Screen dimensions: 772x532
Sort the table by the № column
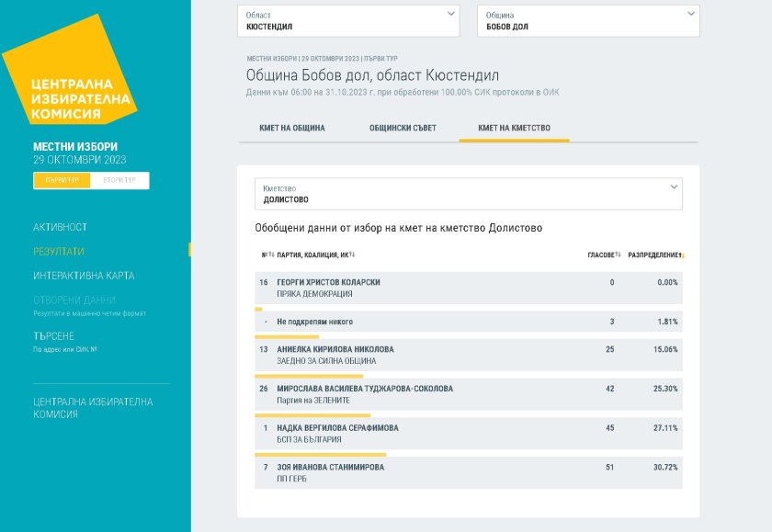pyautogui.click(x=267, y=255)
